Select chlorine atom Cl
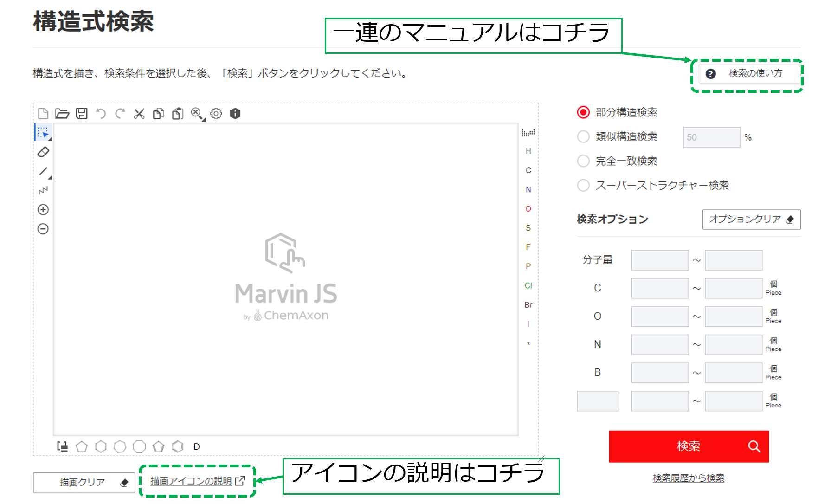The width and height of the screenshot is (818, 504). pos(528,286)
